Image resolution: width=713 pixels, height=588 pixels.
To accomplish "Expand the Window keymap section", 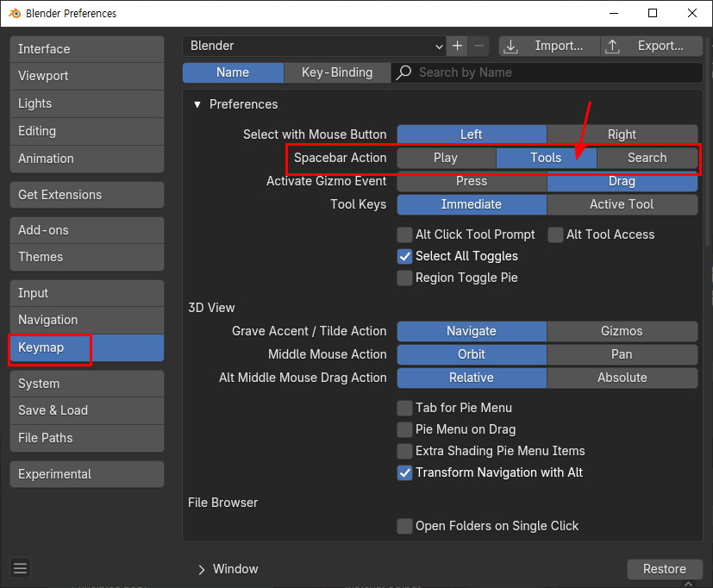I will (x=202, y=569).
